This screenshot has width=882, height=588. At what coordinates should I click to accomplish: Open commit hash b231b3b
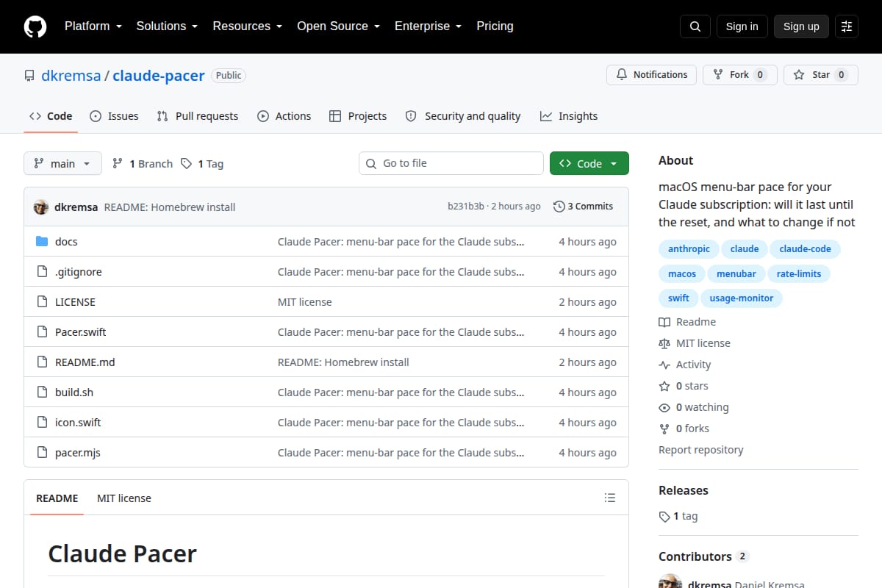pyautogui.click(x=466, y=207)
